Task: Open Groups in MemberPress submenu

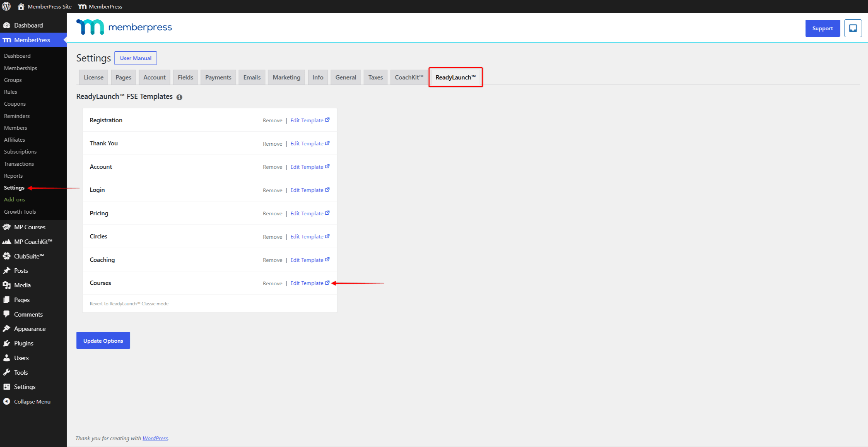Action: (x=13, y=80)
